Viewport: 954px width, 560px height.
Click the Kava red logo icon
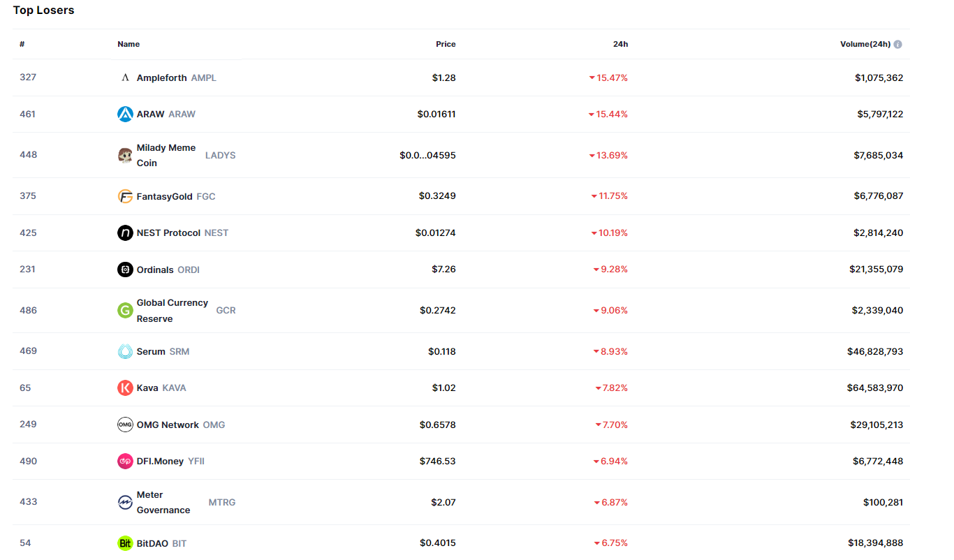click(125, 388)
